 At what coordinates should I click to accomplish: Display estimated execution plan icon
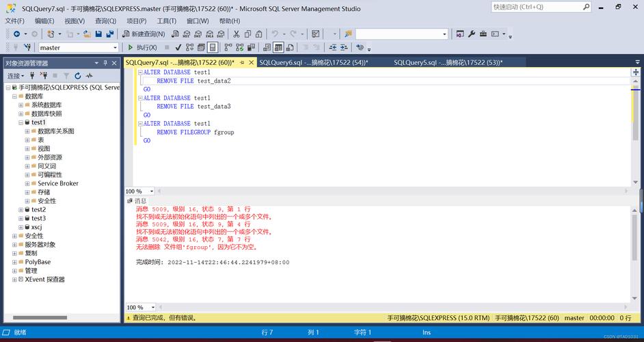pyautogui.click(x=189, y=48)
